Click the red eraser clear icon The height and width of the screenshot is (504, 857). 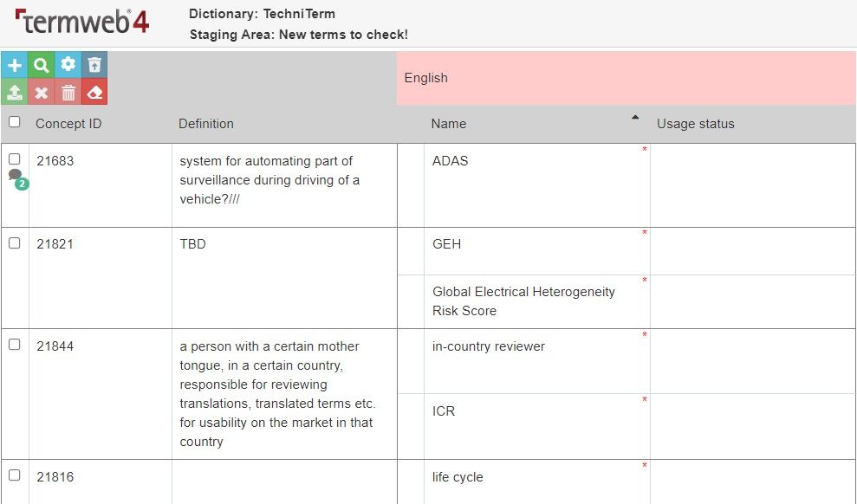pos(94,92)
